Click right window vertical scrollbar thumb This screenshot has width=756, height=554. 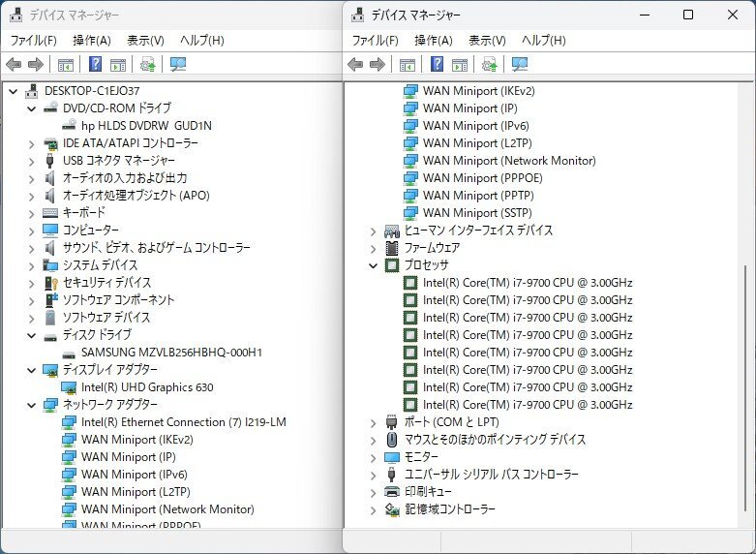pyautogui.click(x=746, y=388)
